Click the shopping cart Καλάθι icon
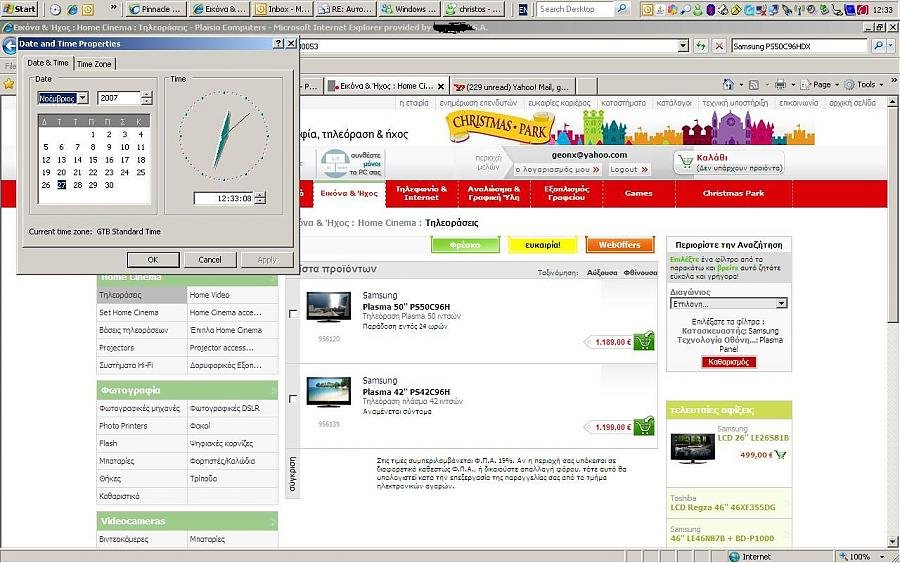The width and height of the screenshot is (900, 563). click(686, 161)
